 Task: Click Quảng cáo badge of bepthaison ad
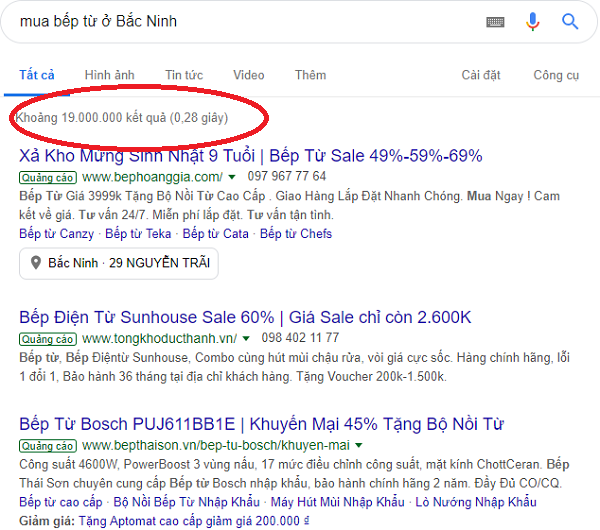pos(48,446)
